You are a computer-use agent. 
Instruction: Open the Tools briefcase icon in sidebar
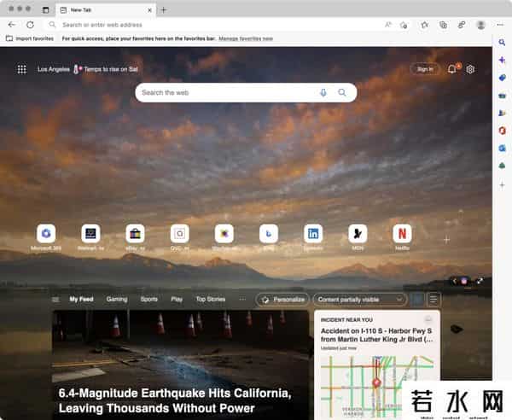point(502,96)
